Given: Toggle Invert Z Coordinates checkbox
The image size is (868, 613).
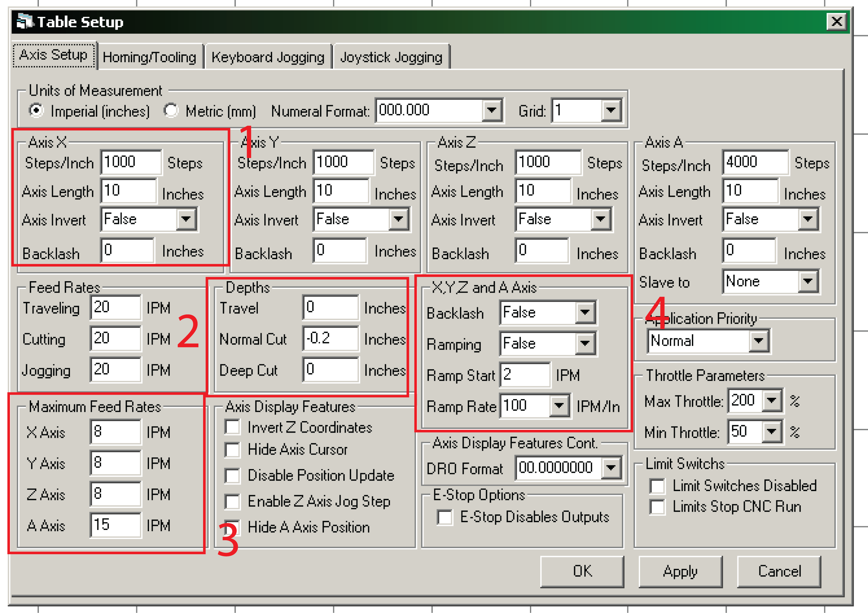Looking at the screenshot, I should (232, 427).
